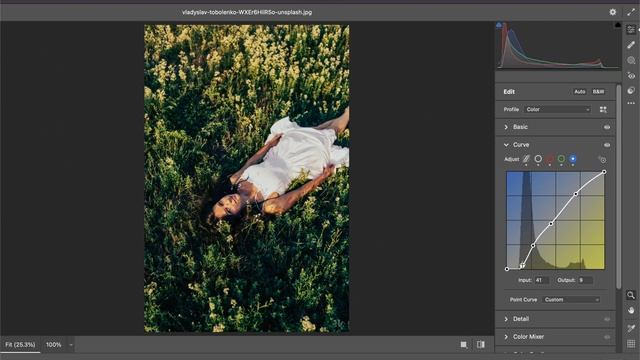Click the edit panel vertical scrollbar
The width and height of the screenshot is (640, 360).
[x=619, y=187]
